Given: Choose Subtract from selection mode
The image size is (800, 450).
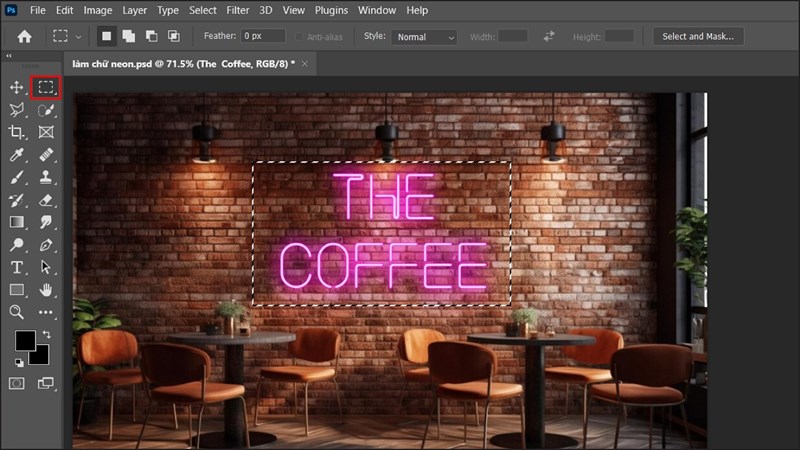Looking at the screenshot, I should tap(151, 36).
